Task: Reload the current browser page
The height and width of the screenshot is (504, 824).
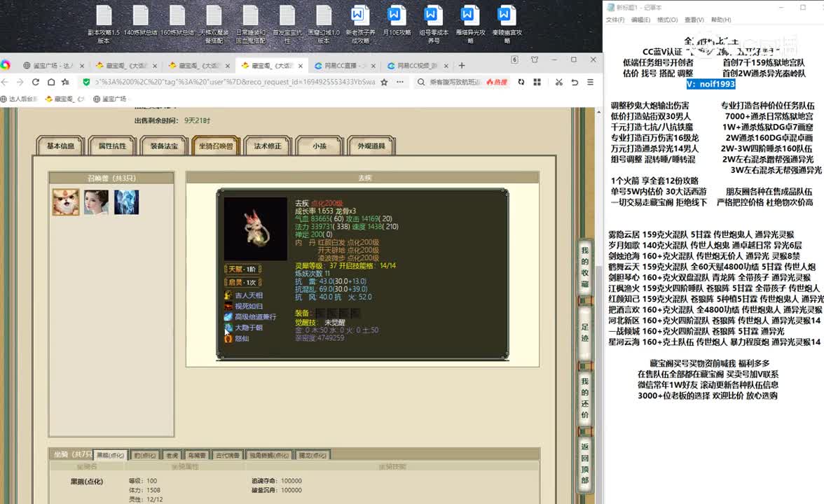Action: [x=35, y=82]
